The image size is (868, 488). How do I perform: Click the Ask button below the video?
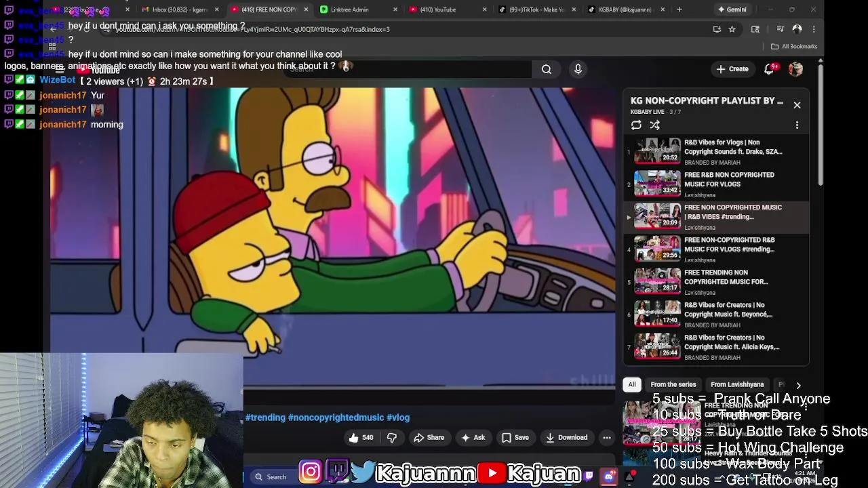pos(473,438)
